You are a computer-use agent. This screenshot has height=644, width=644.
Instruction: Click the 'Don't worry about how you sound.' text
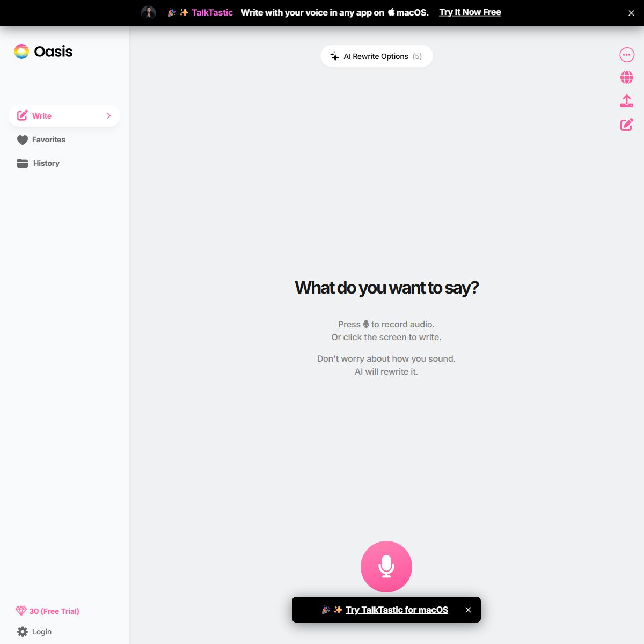(386, 358)
